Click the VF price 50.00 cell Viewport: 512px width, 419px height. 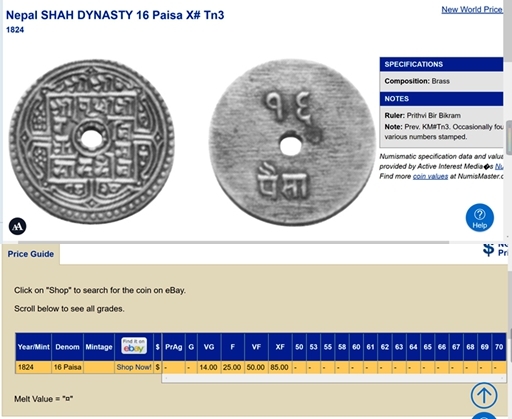[256, 367]
